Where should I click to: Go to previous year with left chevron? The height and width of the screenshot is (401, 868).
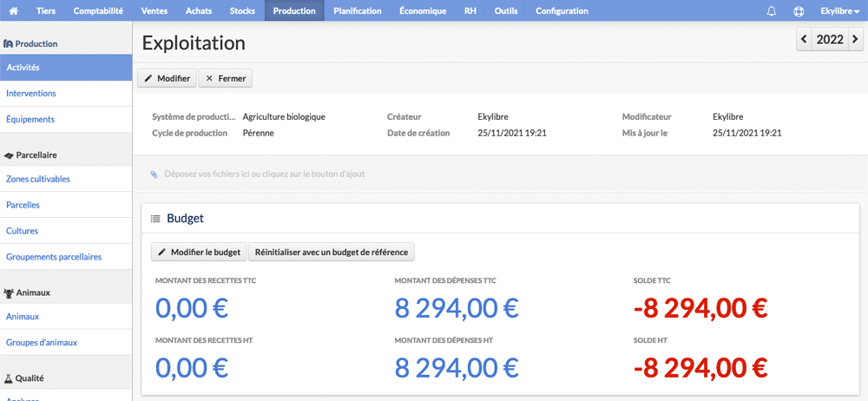coord(804,39)
